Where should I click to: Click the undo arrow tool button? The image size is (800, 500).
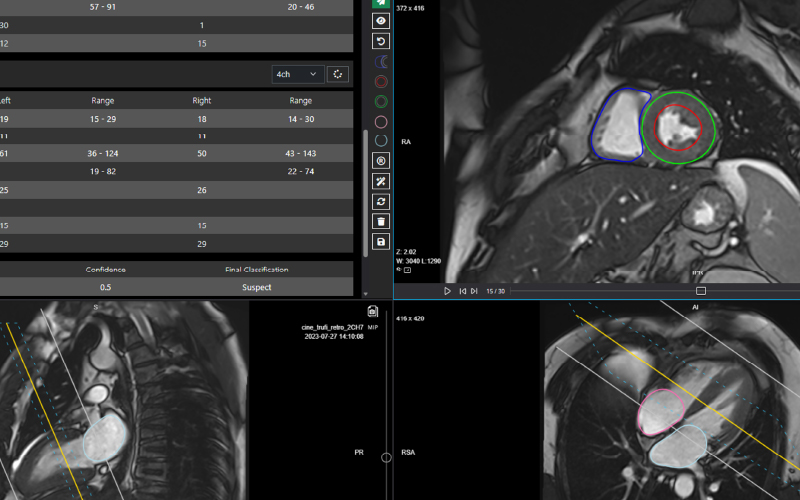(x=381, y=41)
